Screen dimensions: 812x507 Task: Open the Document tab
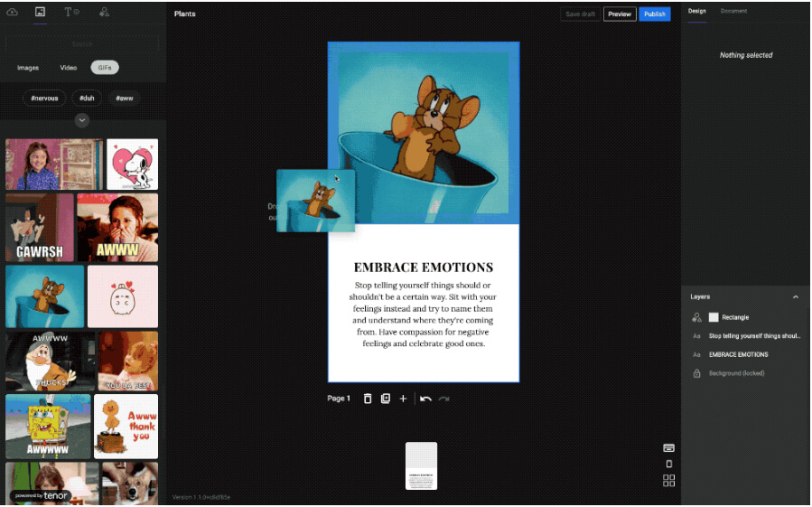pos(733,11)
